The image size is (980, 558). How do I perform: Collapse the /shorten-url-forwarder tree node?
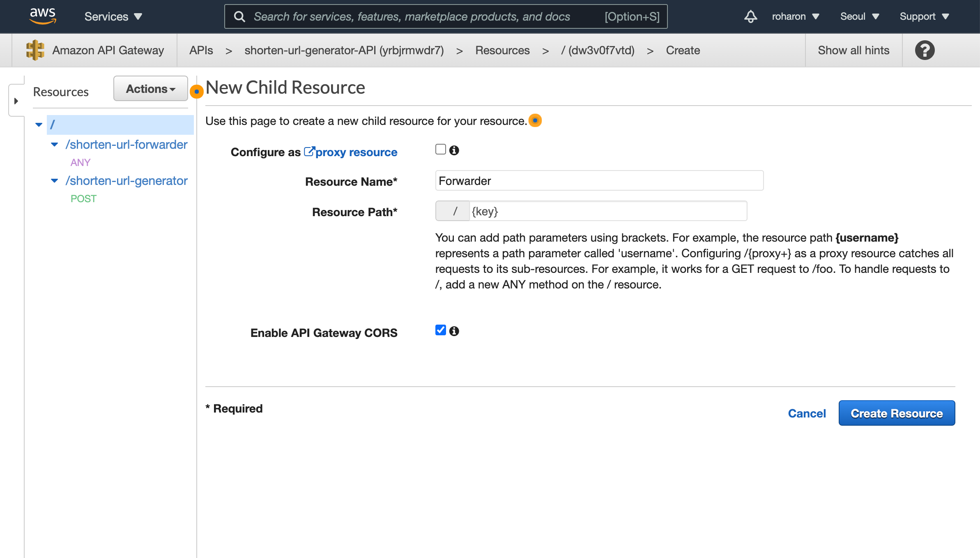coord(54,145)
